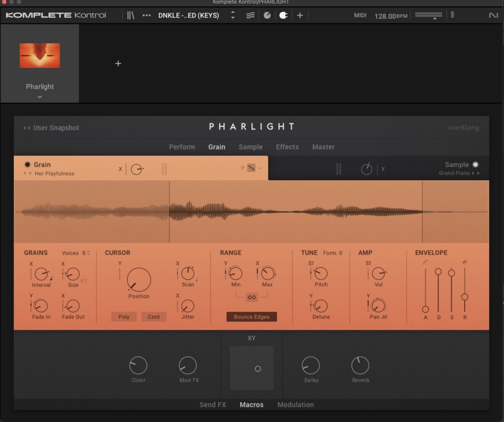Click the range link infinity icon
The width and height of the screenshot is (504, 422).
[252, 298]
